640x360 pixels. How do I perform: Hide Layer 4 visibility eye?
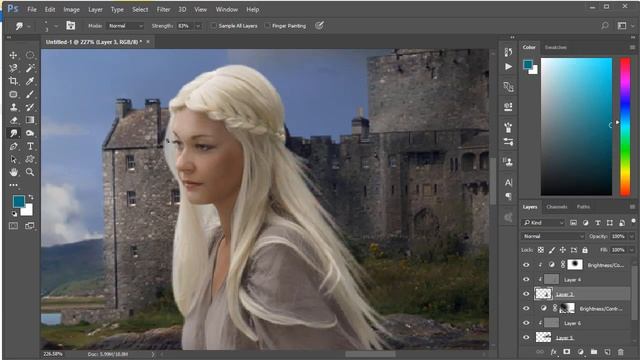coord(526,280)
